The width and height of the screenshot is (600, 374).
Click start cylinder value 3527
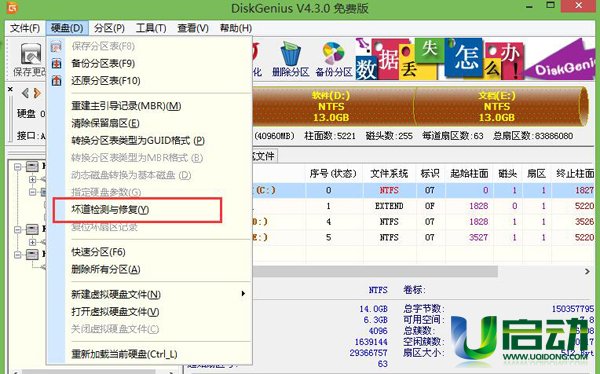[x=478, y=237]
